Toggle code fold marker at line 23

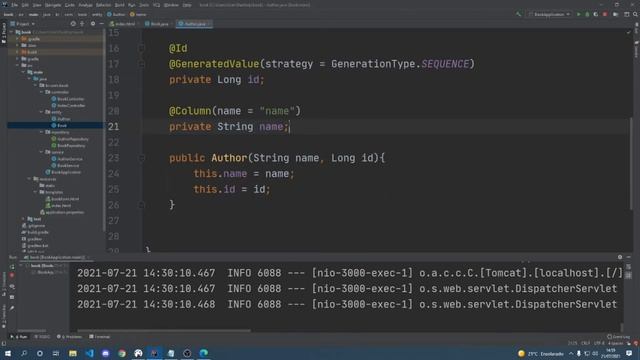[x=141, y=158]
